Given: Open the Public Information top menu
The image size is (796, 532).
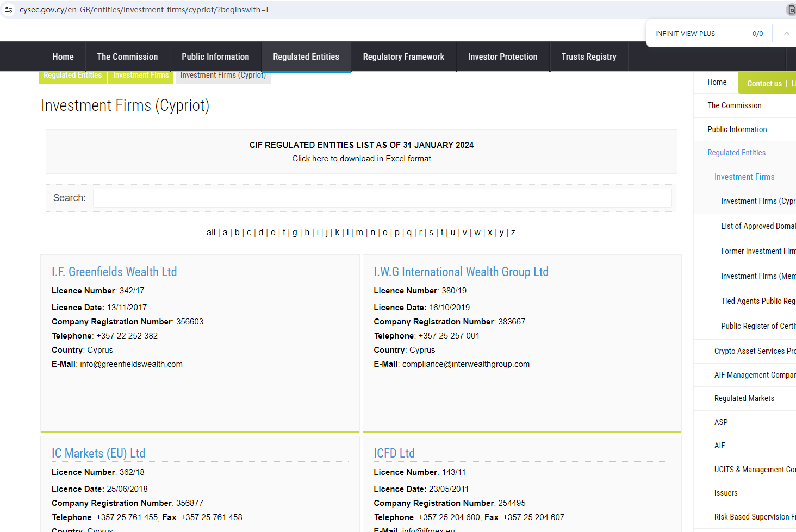Looking at the screenshot, I should [215, 57].
